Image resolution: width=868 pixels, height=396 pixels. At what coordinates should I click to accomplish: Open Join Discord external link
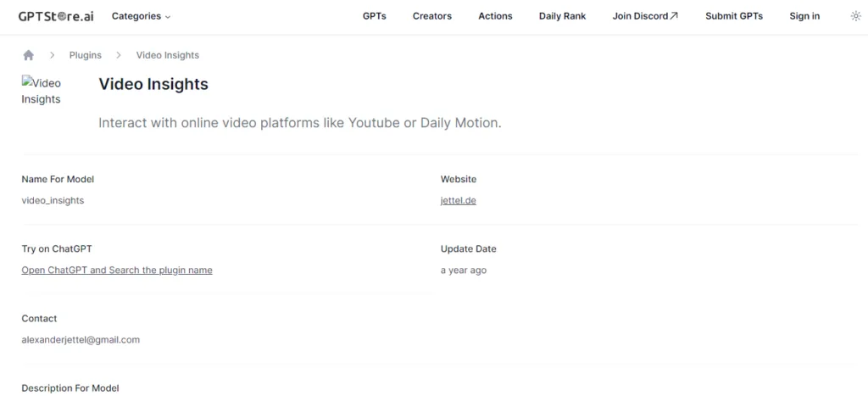tap(645, 16)
